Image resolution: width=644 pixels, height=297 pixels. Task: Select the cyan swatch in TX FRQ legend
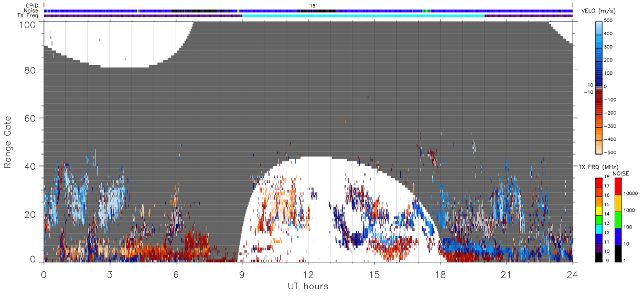[598, 229]
